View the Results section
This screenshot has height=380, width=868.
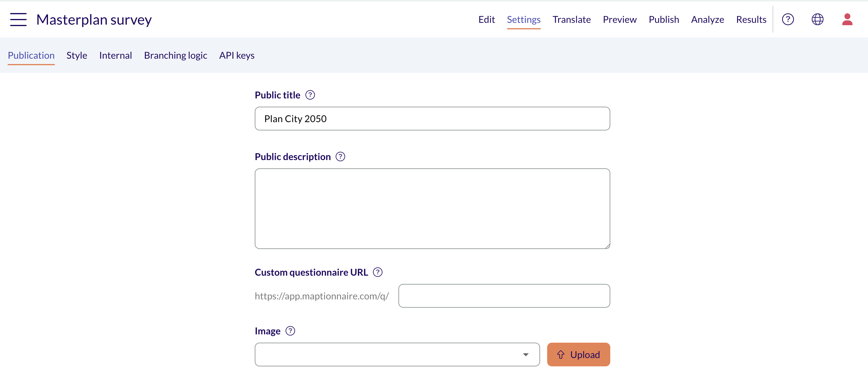click(751, 20)
